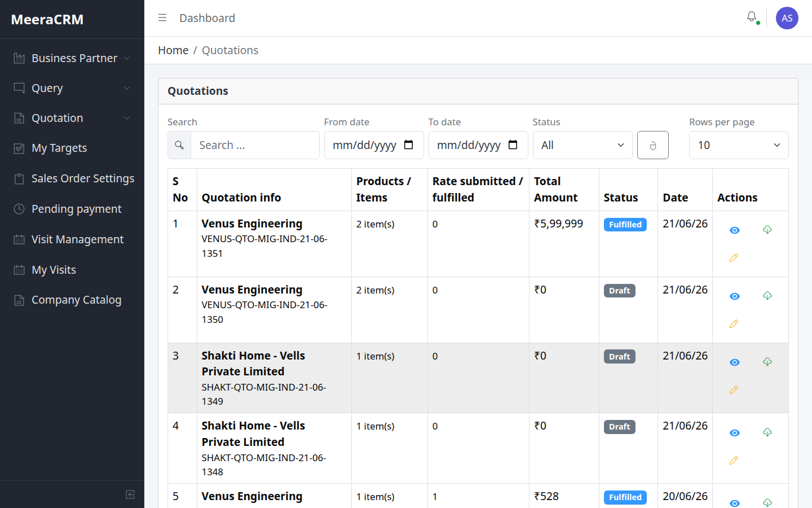Toggle the hamburger sidebar menu icon
812x508 pixels.
click(x=162, y=18)
